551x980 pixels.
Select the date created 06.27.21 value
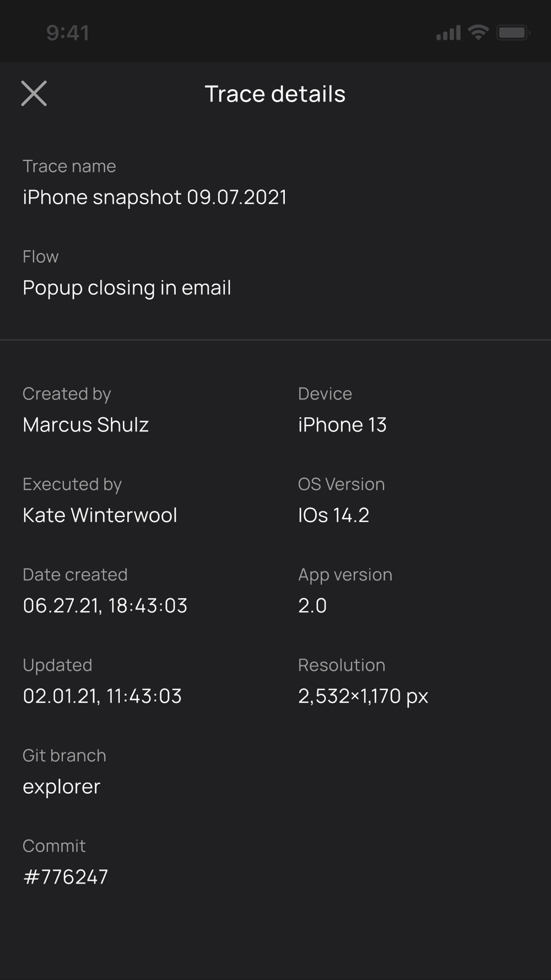coord(105,605)
